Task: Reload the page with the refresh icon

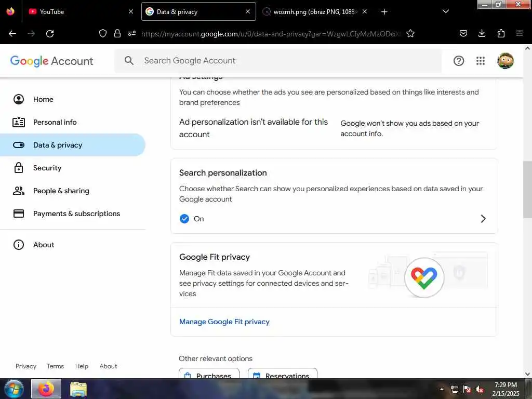Action: point(50,34)
